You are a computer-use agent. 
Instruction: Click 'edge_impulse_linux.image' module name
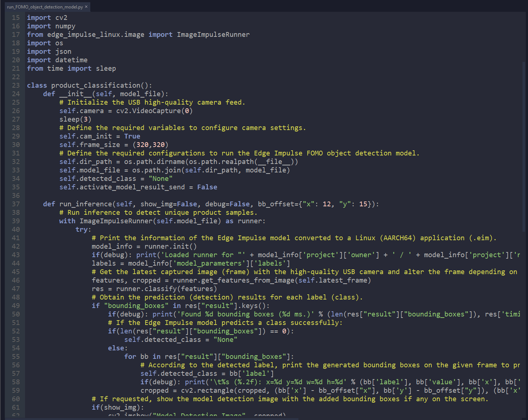(96, 35)
